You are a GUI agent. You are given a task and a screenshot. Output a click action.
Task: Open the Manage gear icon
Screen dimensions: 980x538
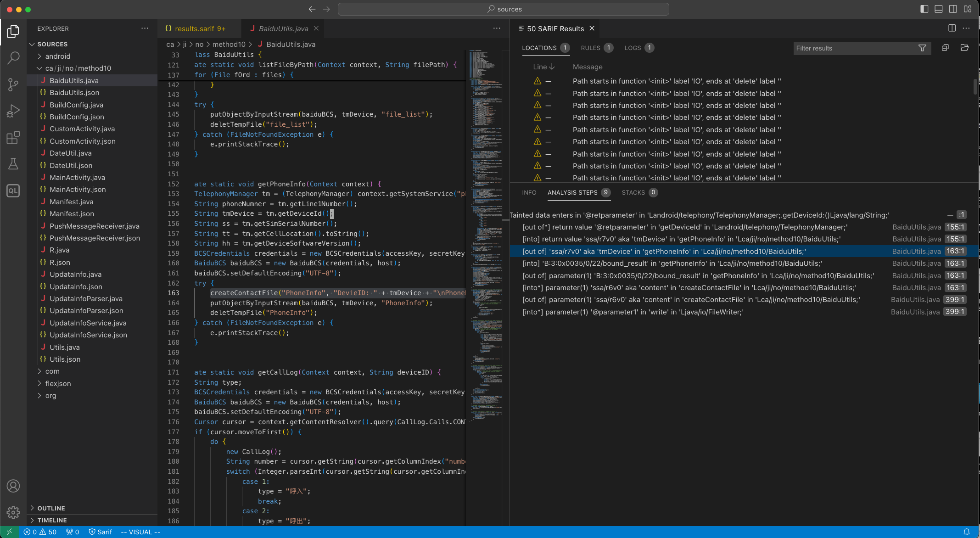pos(13,512)
